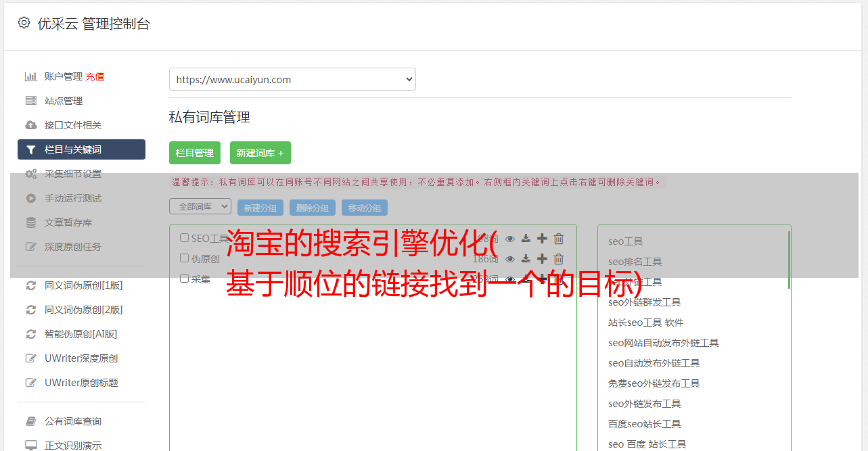The width and height of the screenshot is (868, 451).
Task: Select keyword '免费seo外链发布工具' in the list
Action: tap(654, 383)
